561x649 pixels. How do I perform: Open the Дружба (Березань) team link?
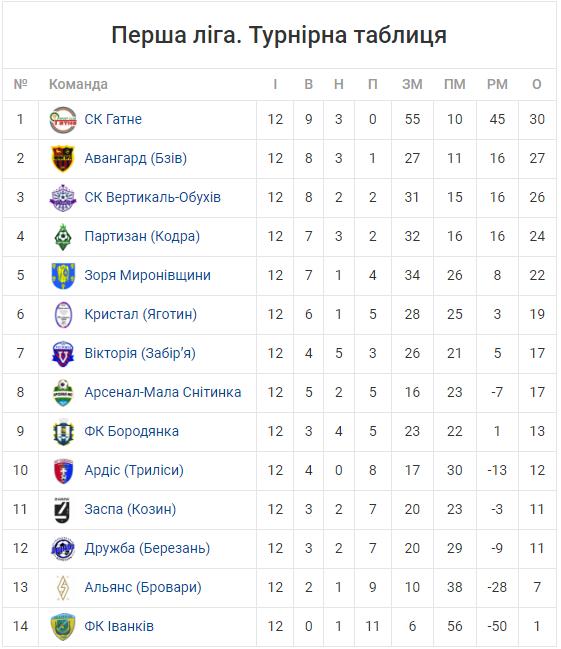147,548
